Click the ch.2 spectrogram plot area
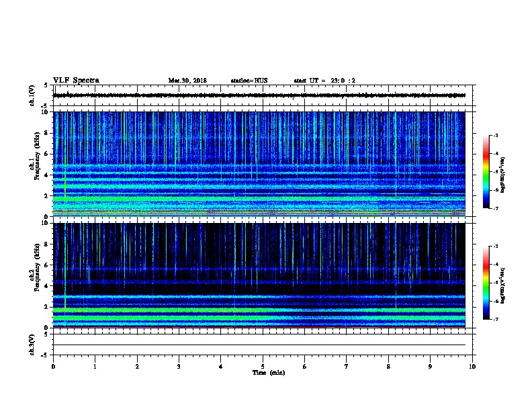532x411 pixels. click(259, 275)
